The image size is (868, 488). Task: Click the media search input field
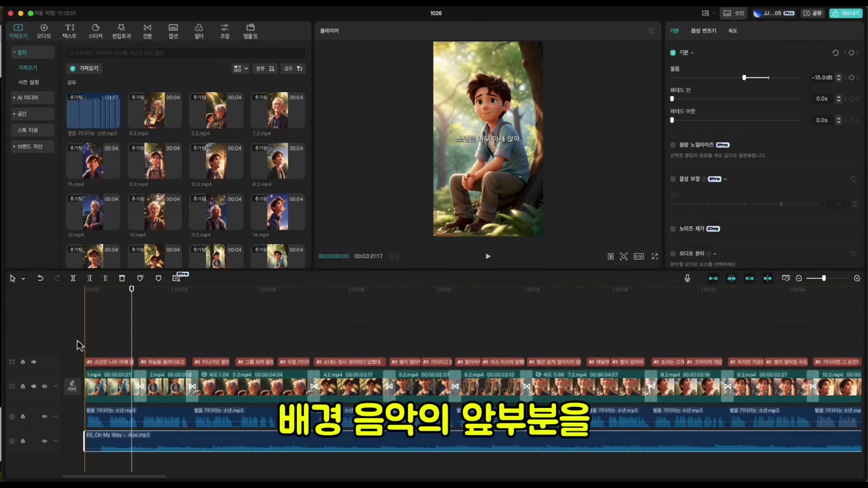point(186,53)
